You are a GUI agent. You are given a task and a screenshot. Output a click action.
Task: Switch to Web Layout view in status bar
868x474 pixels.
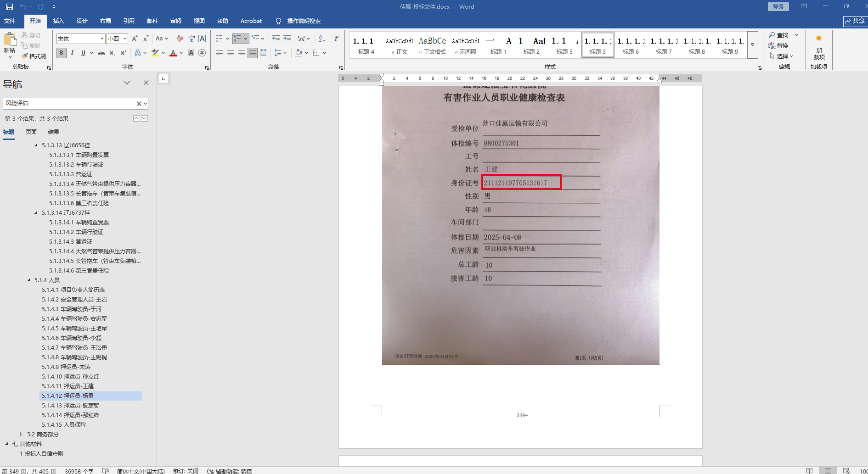pyautogui.click(x=846, y=471)
